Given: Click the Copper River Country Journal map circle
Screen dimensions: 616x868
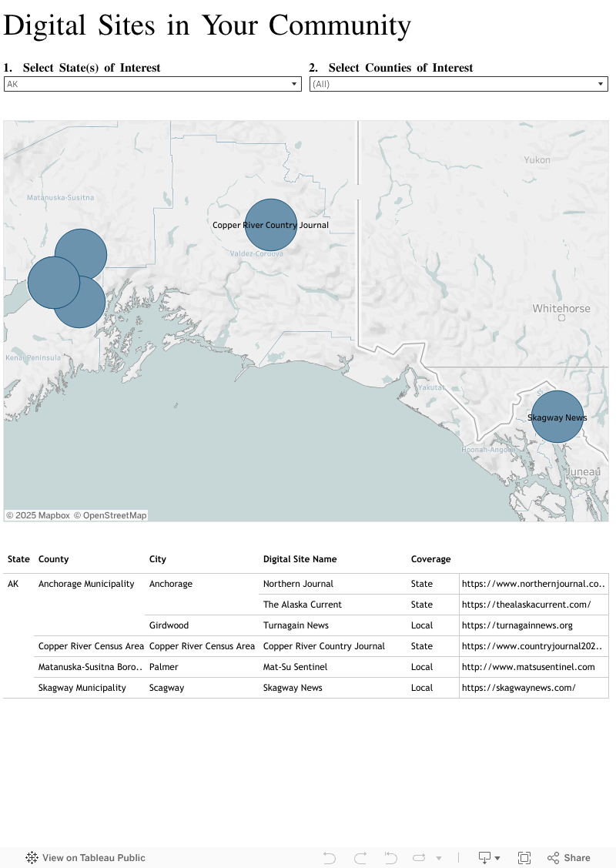Looking at the screenshot, I should tap(270, 225).
